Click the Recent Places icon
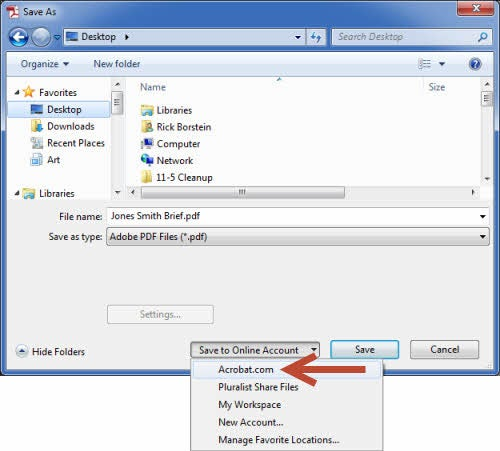Image resolution: width=500 pixels, height=451 pixels. coord(37,143)
